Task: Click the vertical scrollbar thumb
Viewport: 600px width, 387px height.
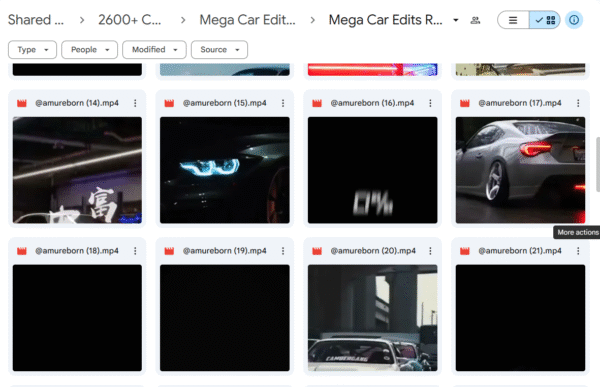Action: (598, 164)
